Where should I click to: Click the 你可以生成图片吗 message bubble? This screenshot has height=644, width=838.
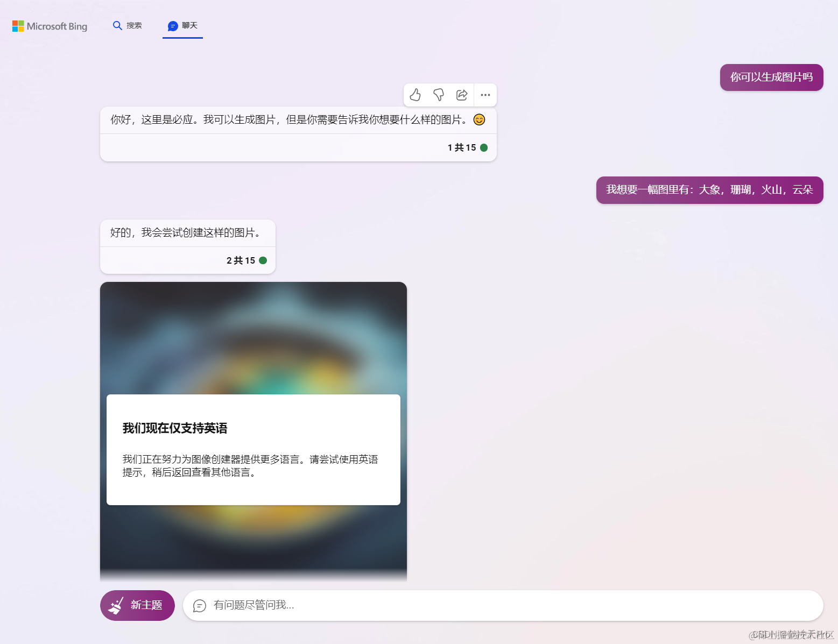pyautogui.click(x=771, y=77)
